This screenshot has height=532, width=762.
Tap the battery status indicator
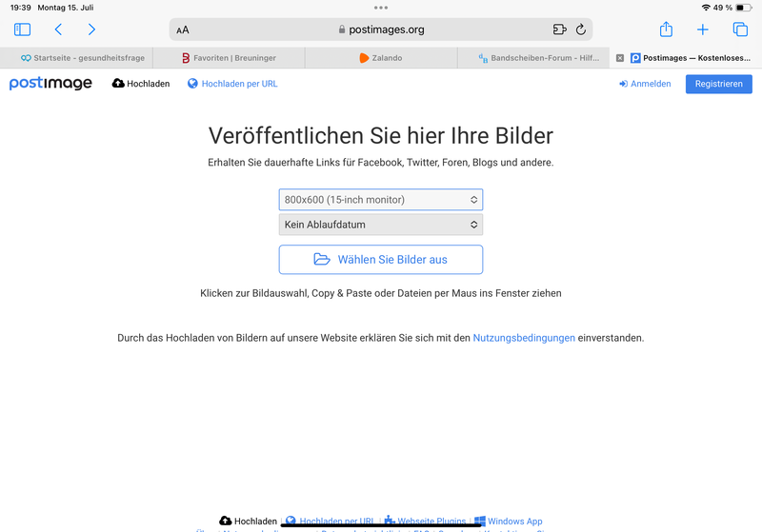744,8
